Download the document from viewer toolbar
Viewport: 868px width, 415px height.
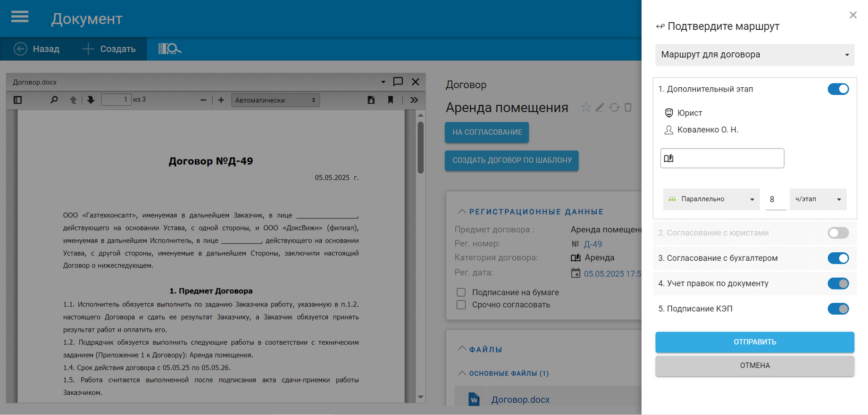tap(371, 100)
